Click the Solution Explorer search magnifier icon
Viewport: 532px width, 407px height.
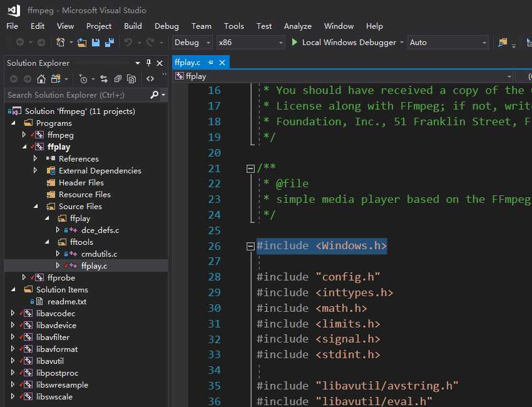click(155, 95)
